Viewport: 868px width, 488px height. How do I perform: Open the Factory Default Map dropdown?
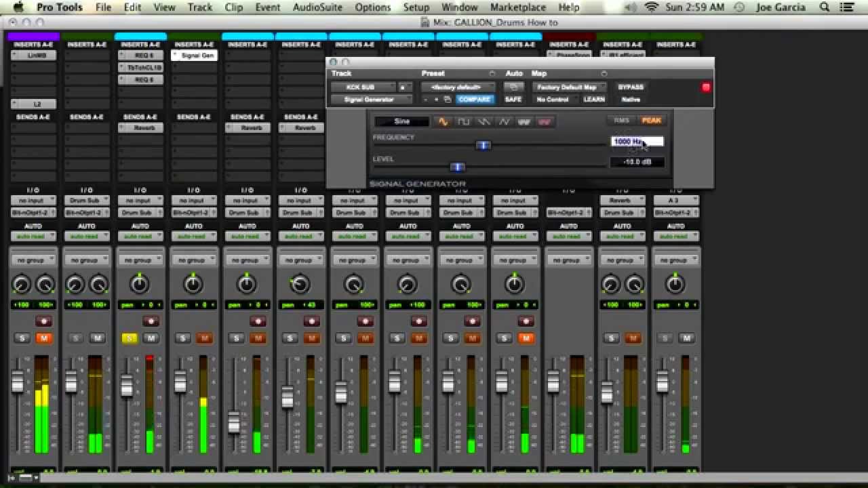(x=568, y=87)
